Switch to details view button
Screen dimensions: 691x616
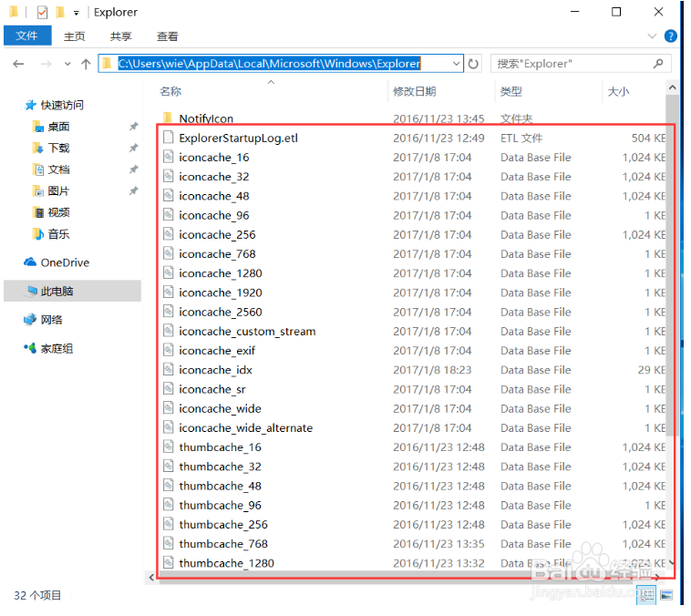pyautogui.click(x=647, y=595)
